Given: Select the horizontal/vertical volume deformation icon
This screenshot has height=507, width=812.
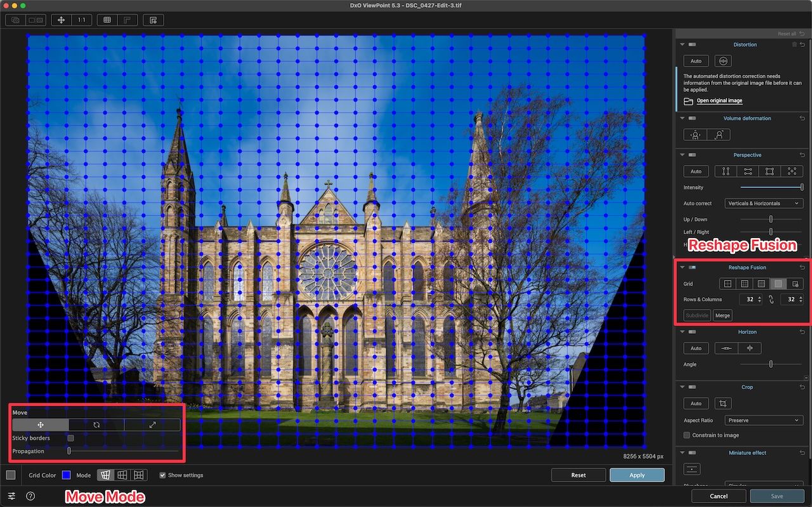Looking at the screenshot, I should coord(695,135).
